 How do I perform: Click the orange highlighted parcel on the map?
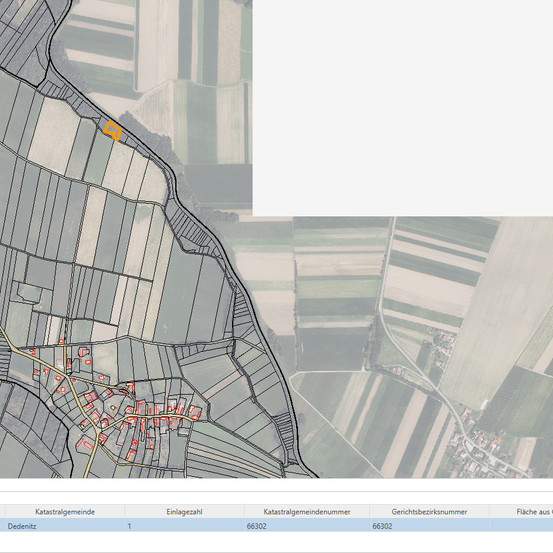[x=113, y=130]
